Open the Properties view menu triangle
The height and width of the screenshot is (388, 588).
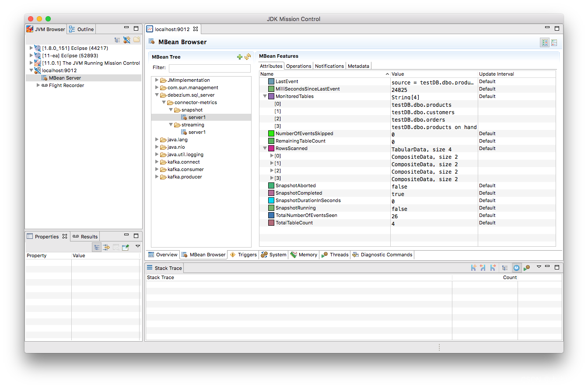(137, 246)
